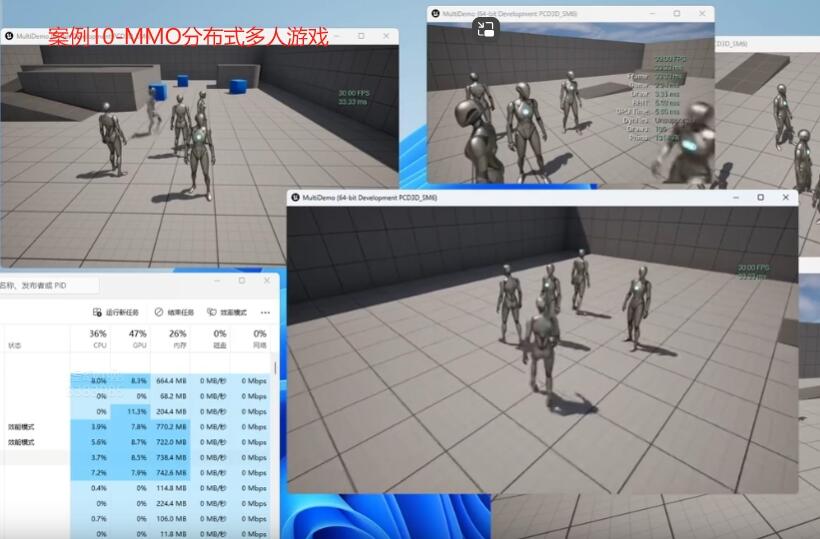Select the process row using 106.0 MB
The image size is (820, 539).
(x=135, y=519)
